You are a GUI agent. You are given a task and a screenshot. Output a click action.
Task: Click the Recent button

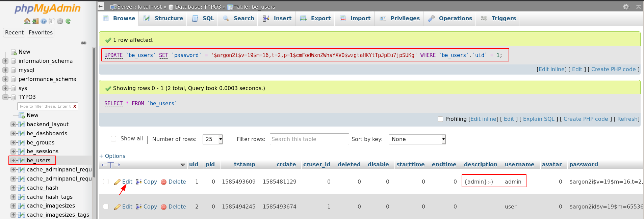click(14, 32)
